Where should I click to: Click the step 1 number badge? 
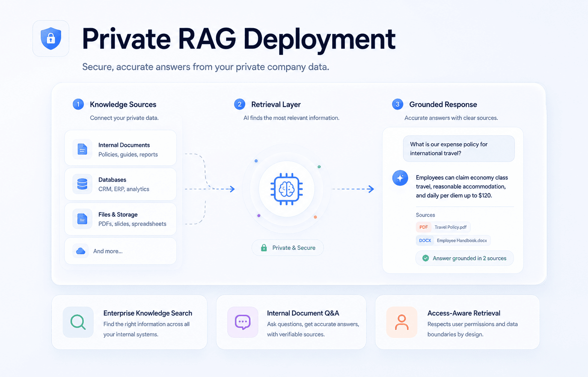click(78, 104)
